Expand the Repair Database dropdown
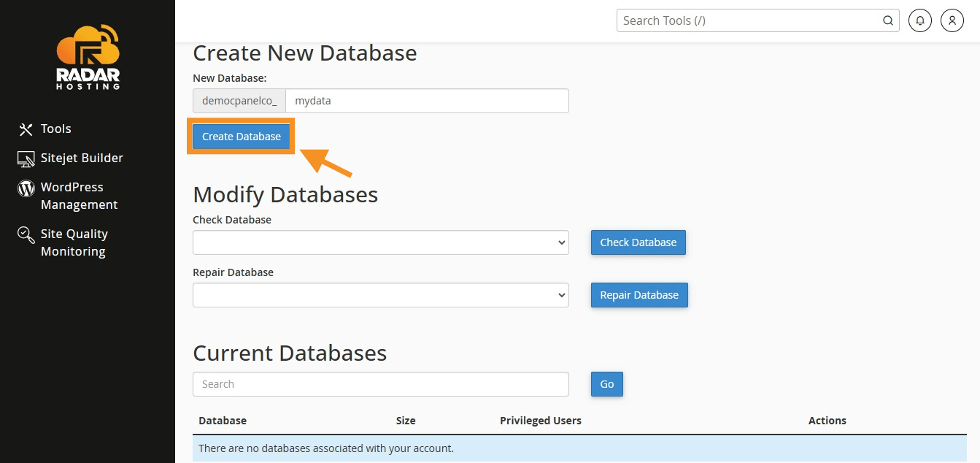Viewport: 980px width, 463px height. tap(380, 295)
